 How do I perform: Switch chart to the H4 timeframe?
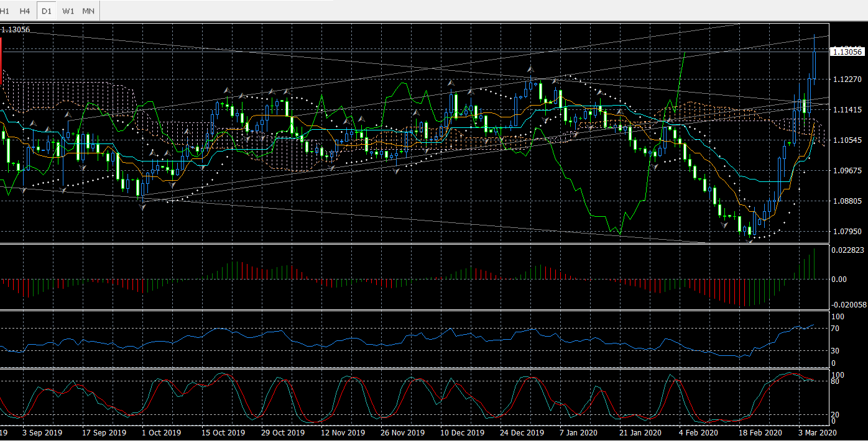tap(25, 11)
